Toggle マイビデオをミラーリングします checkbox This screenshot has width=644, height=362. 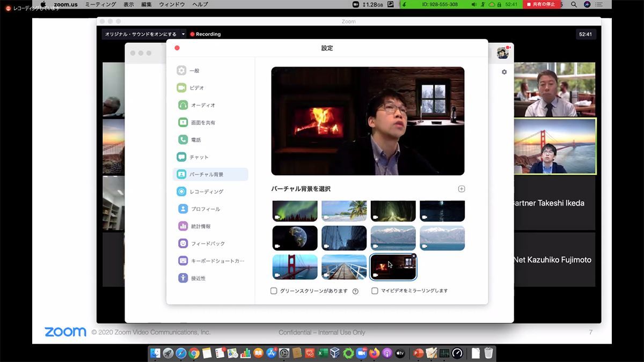[375, 291]
